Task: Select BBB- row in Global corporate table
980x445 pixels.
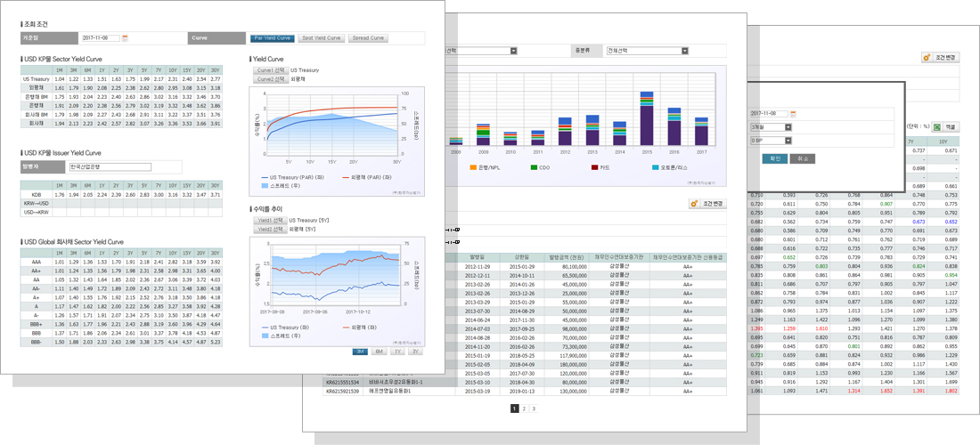Action: pos(121,342)
